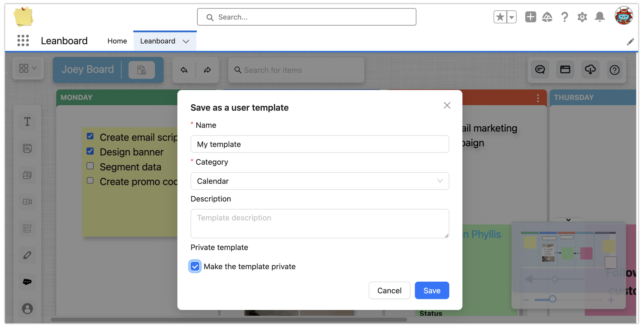The height and width of the screenshot is (328, 644).
Task: Open the Salesforce setup gear icon
Action: point(582,17)
